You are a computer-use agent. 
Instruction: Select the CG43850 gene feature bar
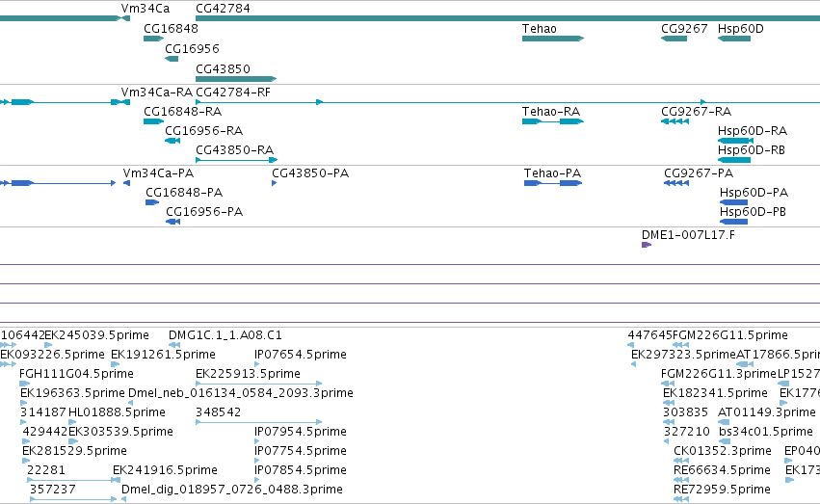tap(236, 79)
